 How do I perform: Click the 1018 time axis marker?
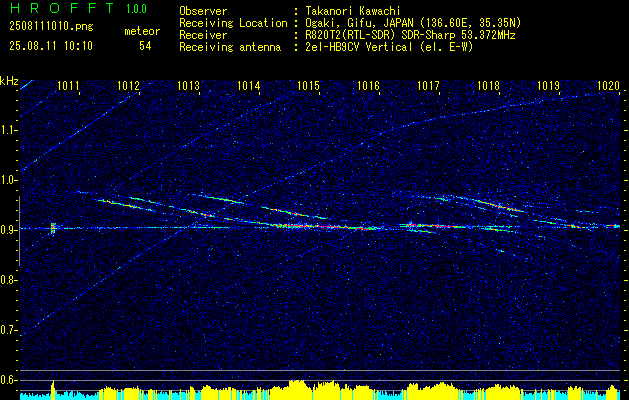point(489,85)
